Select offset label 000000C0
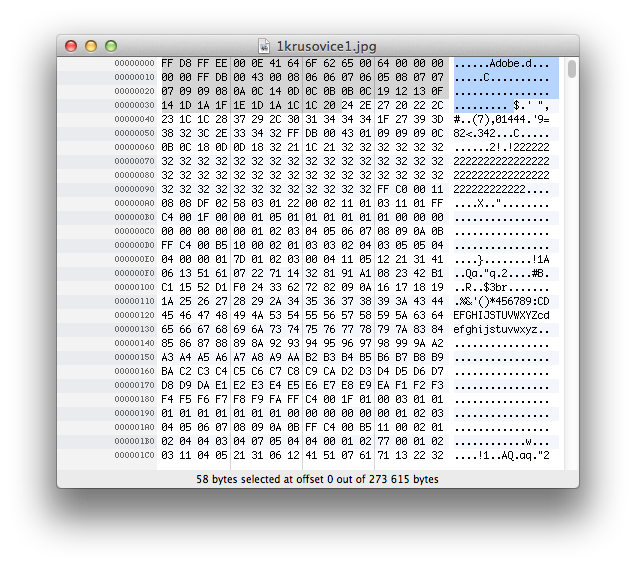Screen dimensions: 636x567 (134, 231)
